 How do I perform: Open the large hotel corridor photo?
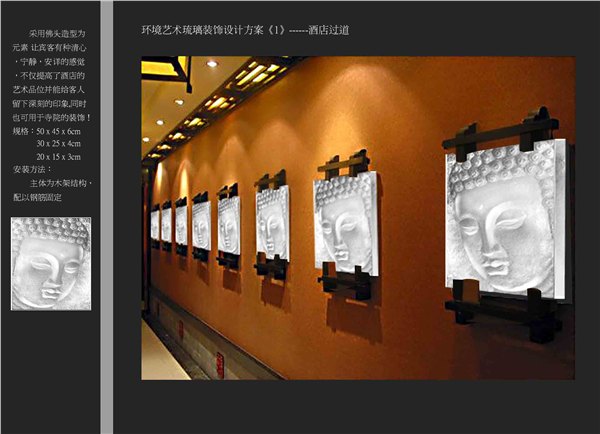pyautogui.click(x=358, y=218)
